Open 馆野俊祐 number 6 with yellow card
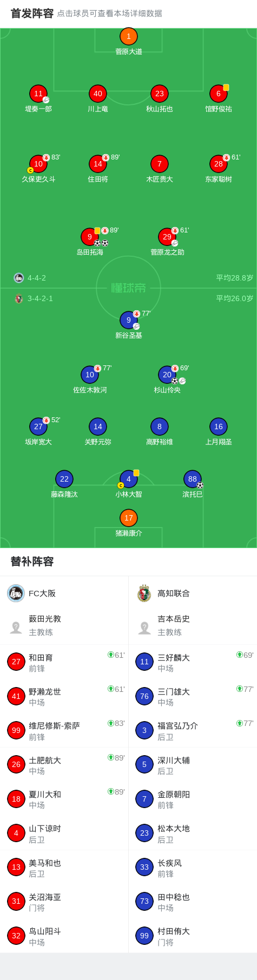This screenshot has width=257, height=980. point(219,94)
